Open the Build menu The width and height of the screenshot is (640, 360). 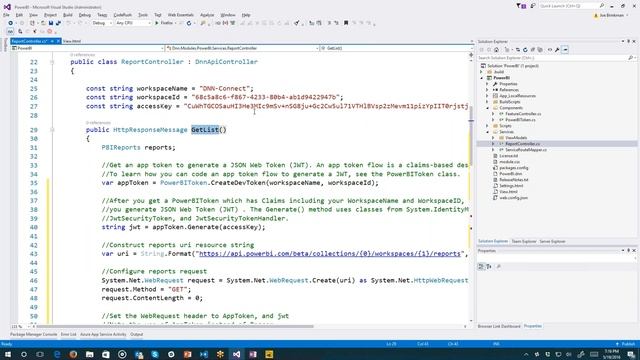[67, 15]
